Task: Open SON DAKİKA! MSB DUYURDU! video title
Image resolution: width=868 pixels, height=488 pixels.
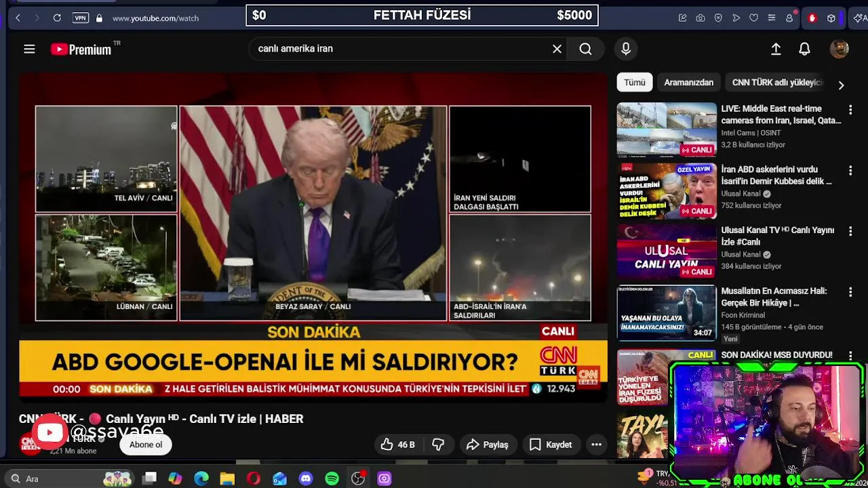Action: [776, 355]
